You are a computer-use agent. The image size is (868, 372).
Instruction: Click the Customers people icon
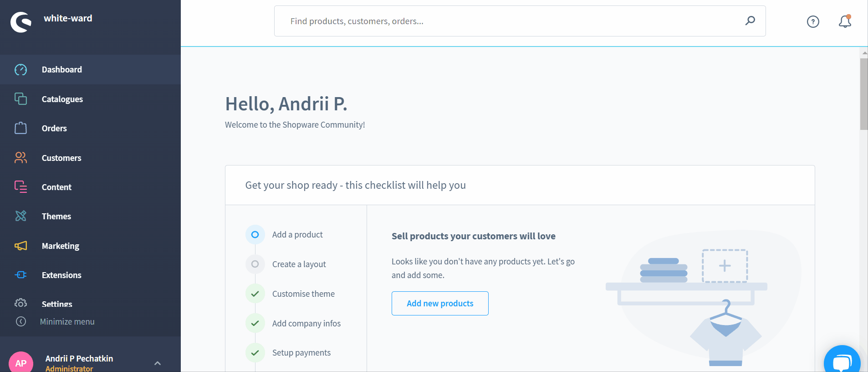[20, 158]
